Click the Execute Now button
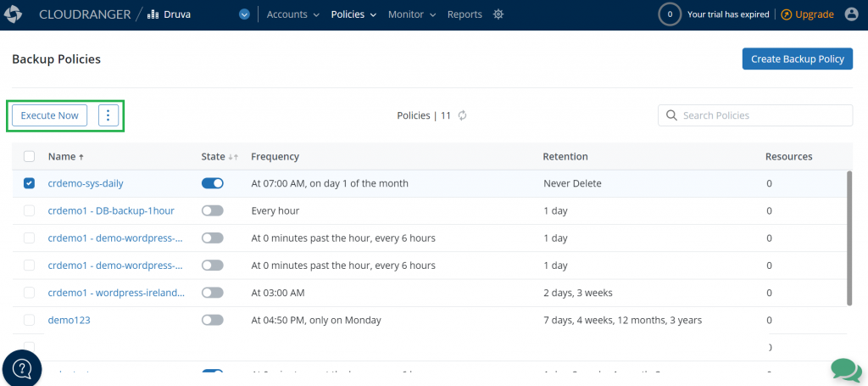This screenshot has height=386, width=868. click(49, 115)
